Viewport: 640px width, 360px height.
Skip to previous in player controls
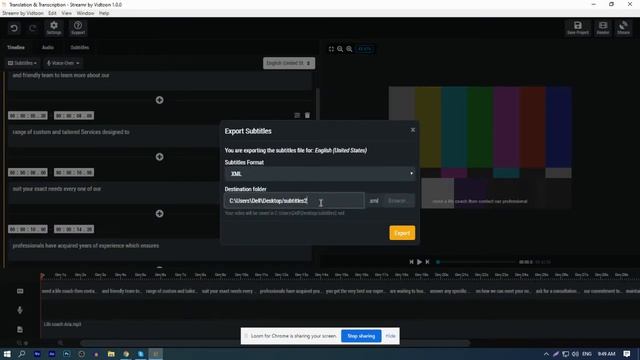click(411, 262)
